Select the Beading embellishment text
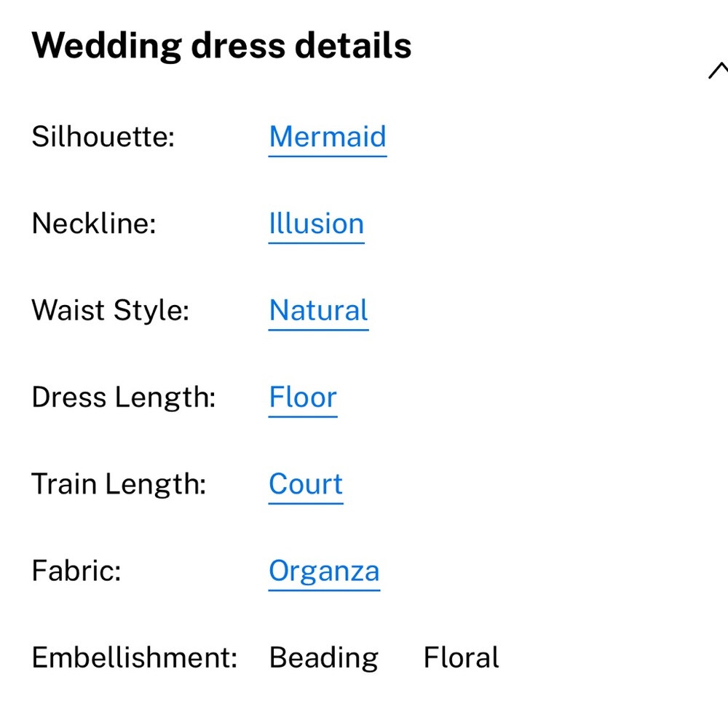 pos(324,658)
